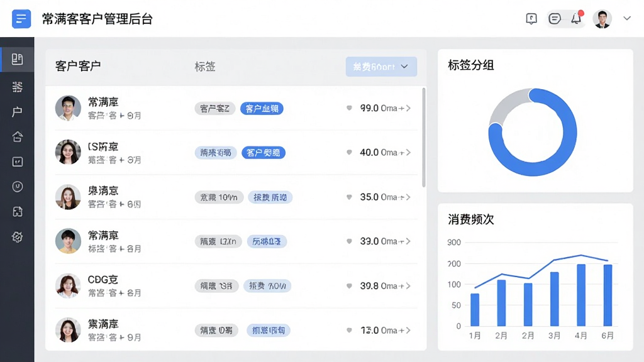Viewport: 644px width, 362px height.
Task: Click the blue app logo icon
Action: [x=21, y=19]
